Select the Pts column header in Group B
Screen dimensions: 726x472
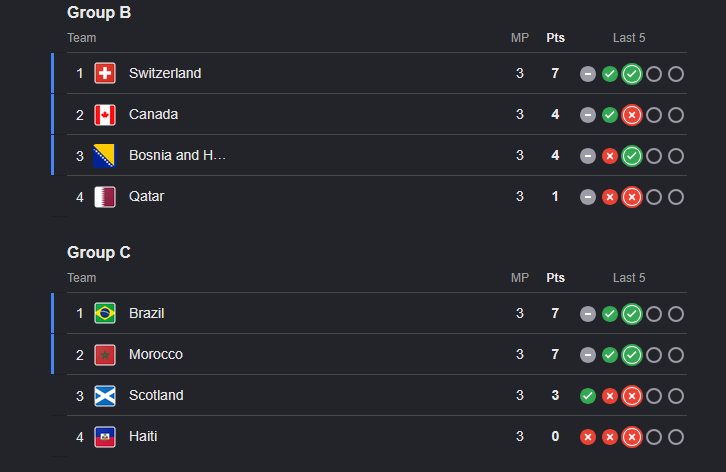tap(555, 38)
